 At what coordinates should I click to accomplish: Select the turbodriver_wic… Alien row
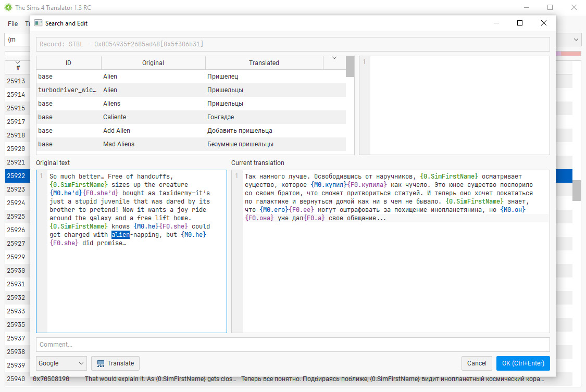tap(191, 90)
